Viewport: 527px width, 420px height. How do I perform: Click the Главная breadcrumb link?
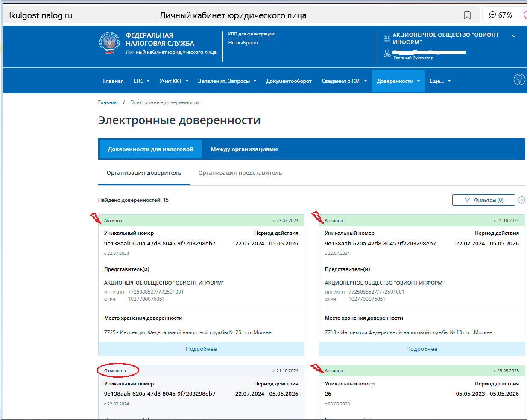108,102
